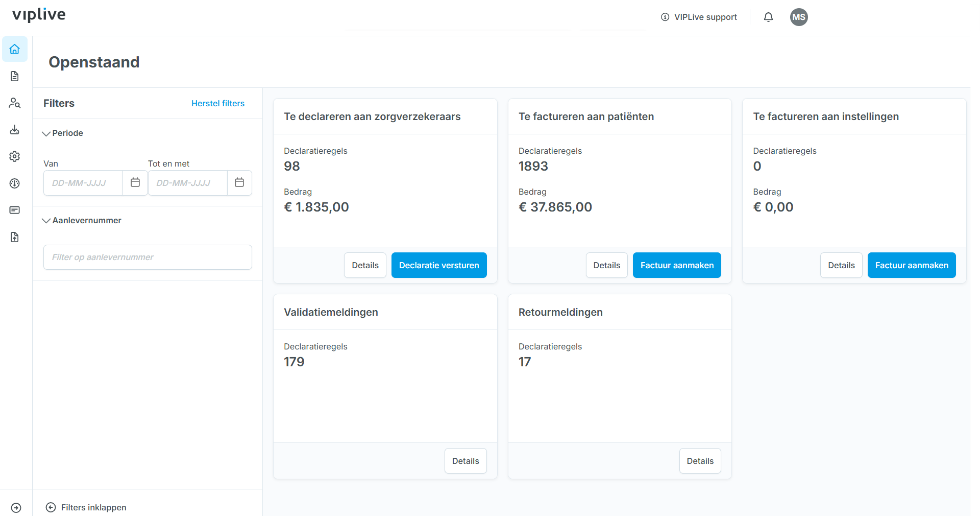Click Herstel filters link
This screenshot has height=516, width=980.
(x=218, y=103)
